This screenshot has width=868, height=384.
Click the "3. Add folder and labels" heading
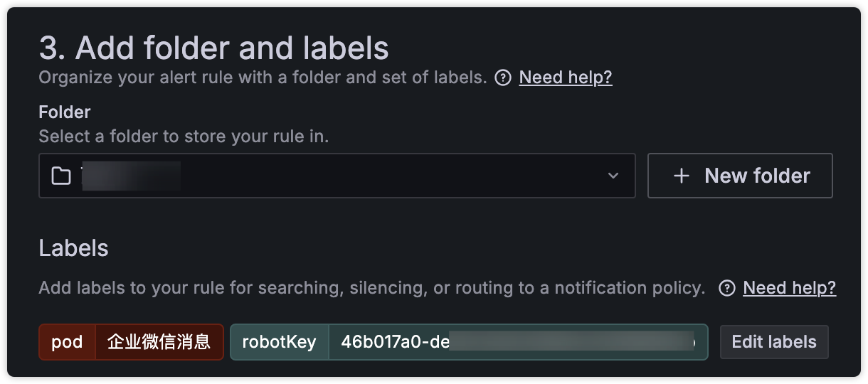(213, 48)
